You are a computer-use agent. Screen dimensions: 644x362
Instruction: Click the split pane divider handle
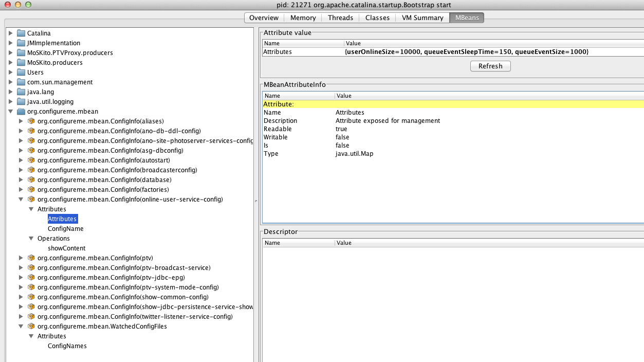(256, 201)
